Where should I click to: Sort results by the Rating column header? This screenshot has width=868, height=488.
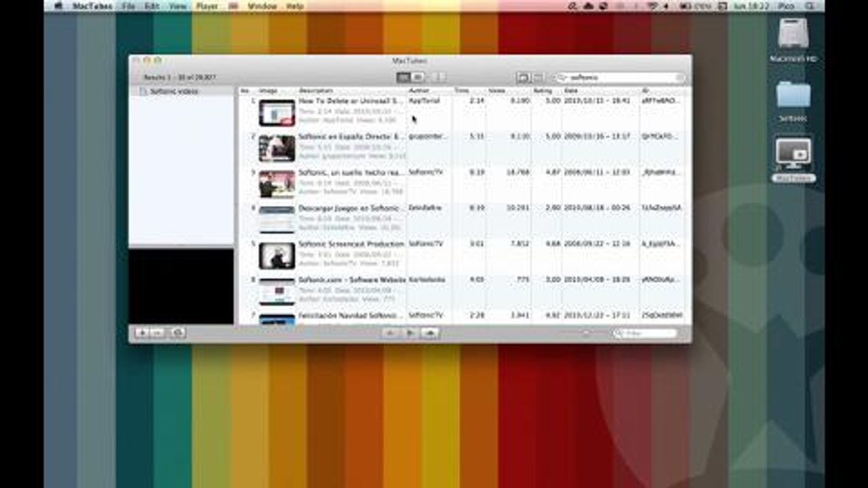(x=547, y=90)
